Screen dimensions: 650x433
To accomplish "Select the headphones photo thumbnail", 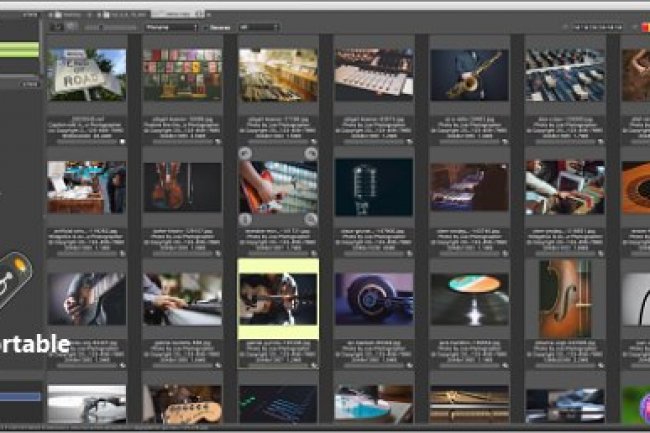I will (373, 299).
